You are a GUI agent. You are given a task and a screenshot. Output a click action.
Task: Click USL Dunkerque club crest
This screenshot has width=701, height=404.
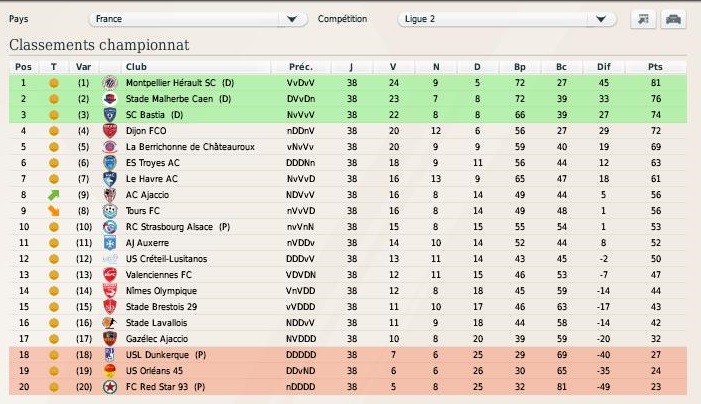coord(110,355)
